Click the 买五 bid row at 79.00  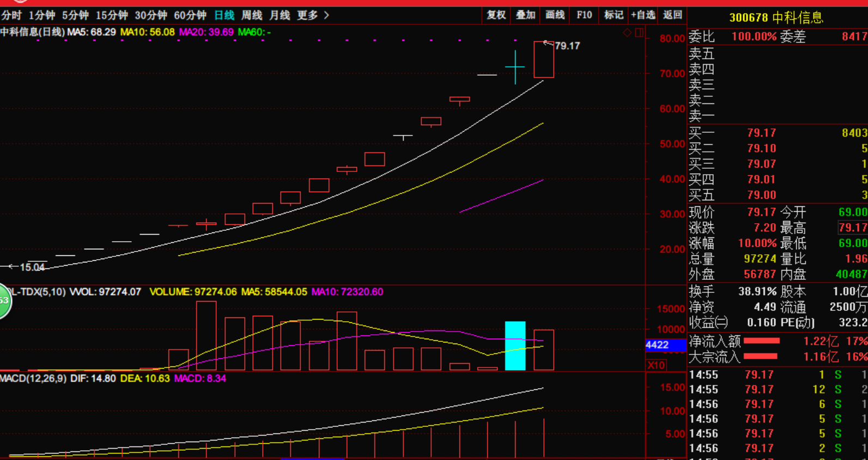[778, 195]
